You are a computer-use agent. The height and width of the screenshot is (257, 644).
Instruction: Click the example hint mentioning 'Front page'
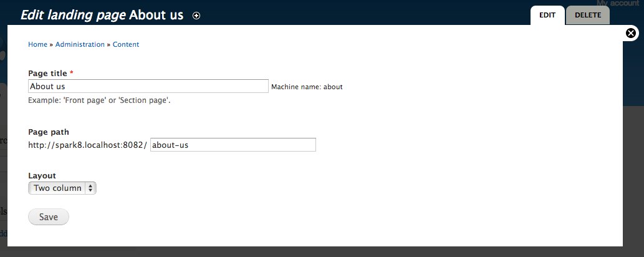point(99,100)
